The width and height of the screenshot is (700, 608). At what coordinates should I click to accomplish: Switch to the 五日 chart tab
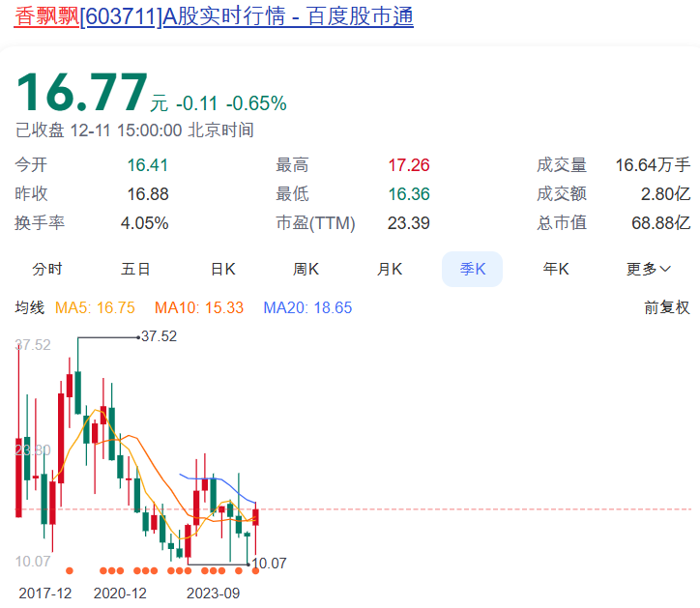(x=135, y=269)
